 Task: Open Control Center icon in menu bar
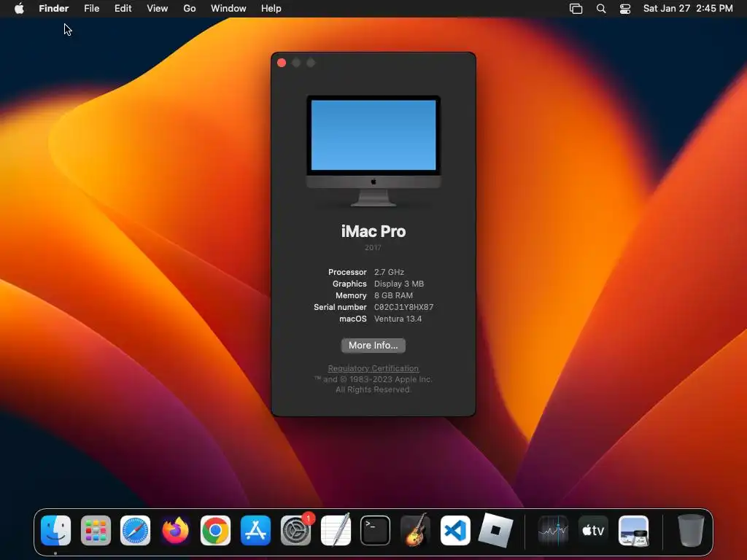tap(625, 9)
